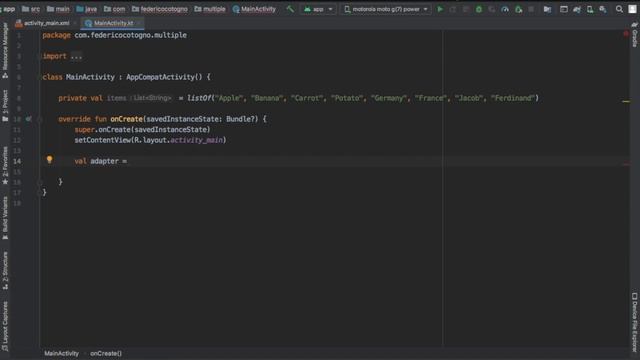Open the 2: Favorites tool window
Image resolution: width=640 pixels, height=360 pixels.
[5, 165]
